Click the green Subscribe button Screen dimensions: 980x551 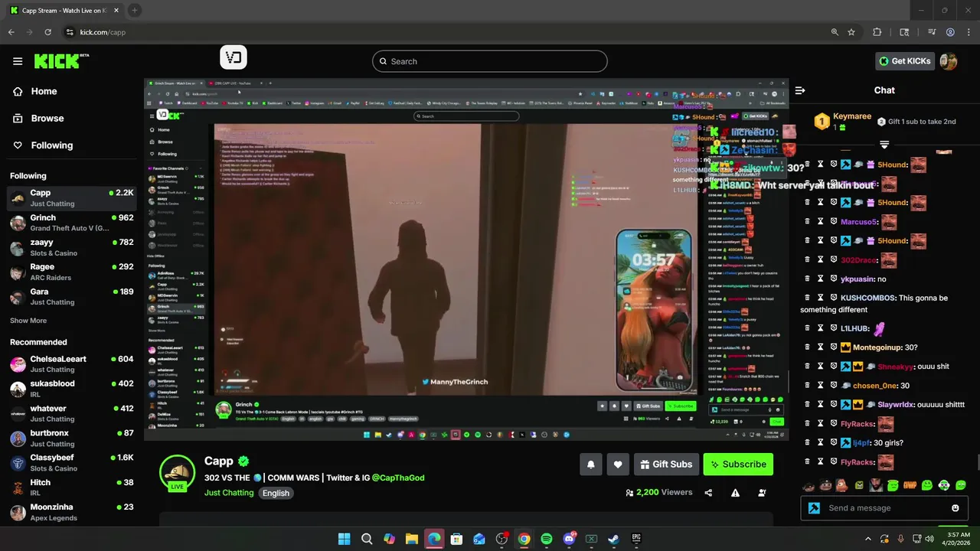[x=738, y=465]
